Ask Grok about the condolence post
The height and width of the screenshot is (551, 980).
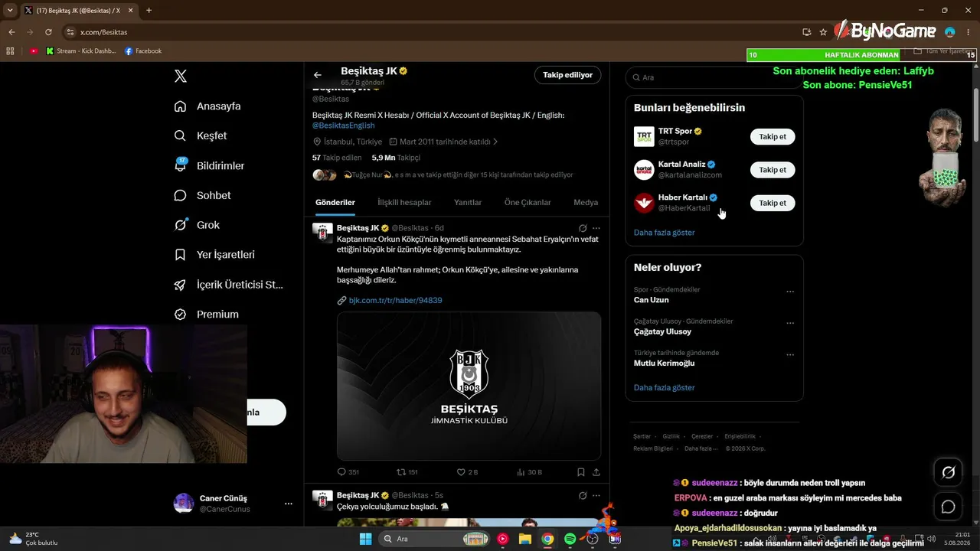[583, 228]
